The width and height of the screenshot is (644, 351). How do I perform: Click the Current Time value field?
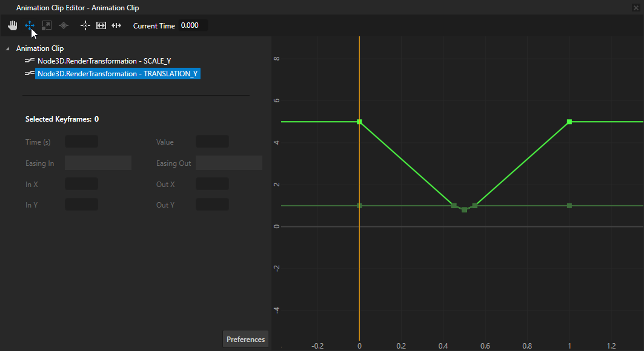pos(193,25)
